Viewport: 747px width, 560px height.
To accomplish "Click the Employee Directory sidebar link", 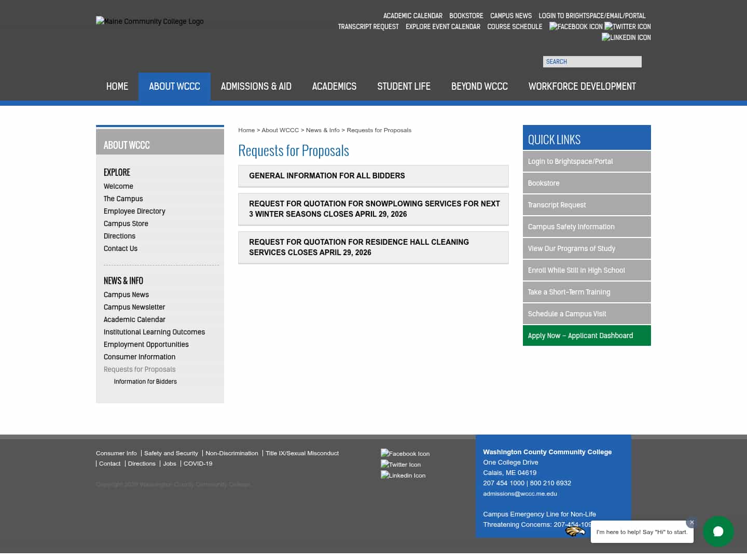I will (134, 211).
